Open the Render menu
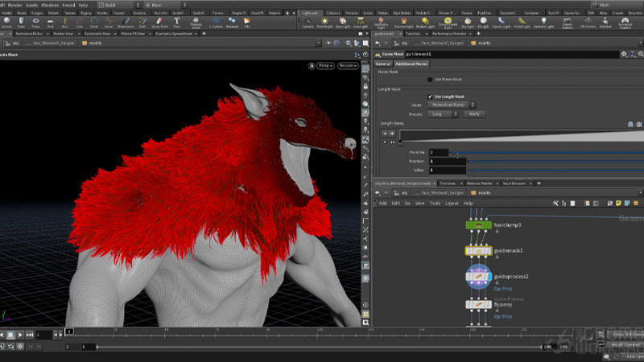Image resolution: width=644 pixels, height=362 pixels. 15,6
